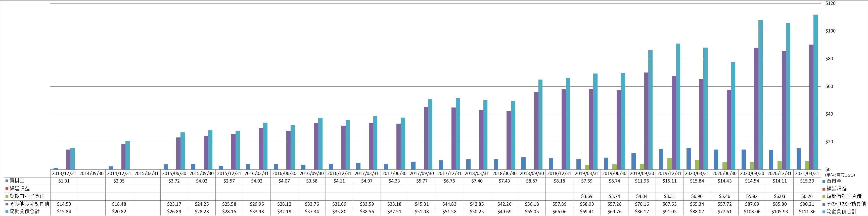
Task: Select the 繰延収益 row label on the left
Action: 20,189
